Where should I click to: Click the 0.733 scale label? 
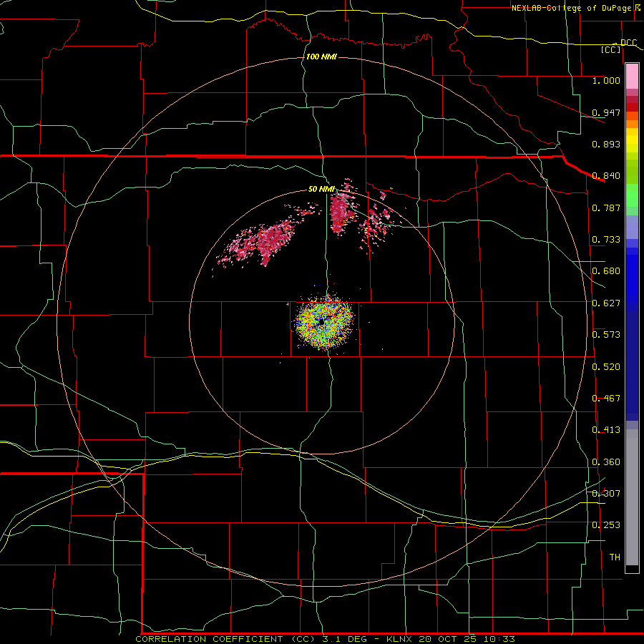tap(606, 240)
